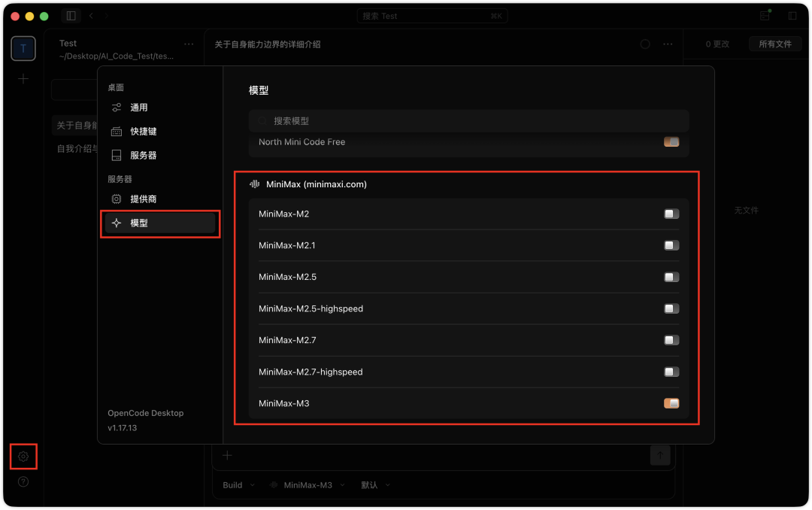Viewport: 812px width, 510px height.
Task: Click the 0 更改 changes label
Action: point(717,44)
